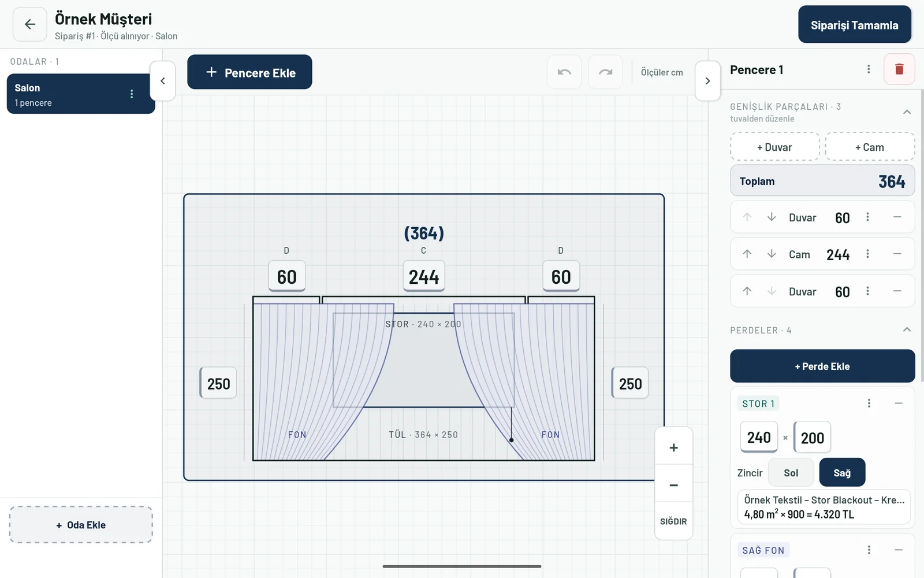
Task: Open STOR 1 curtain options menu
Action: (869, 403)
